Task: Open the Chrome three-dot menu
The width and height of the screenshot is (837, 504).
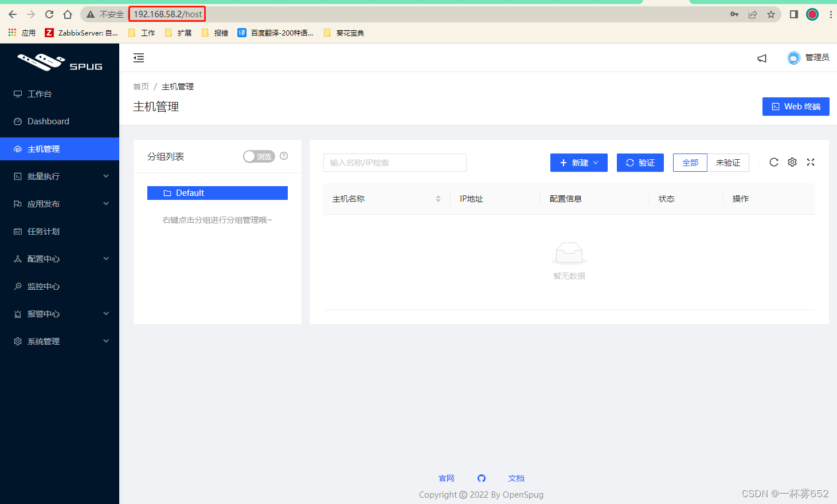Action: pos(831,14)
